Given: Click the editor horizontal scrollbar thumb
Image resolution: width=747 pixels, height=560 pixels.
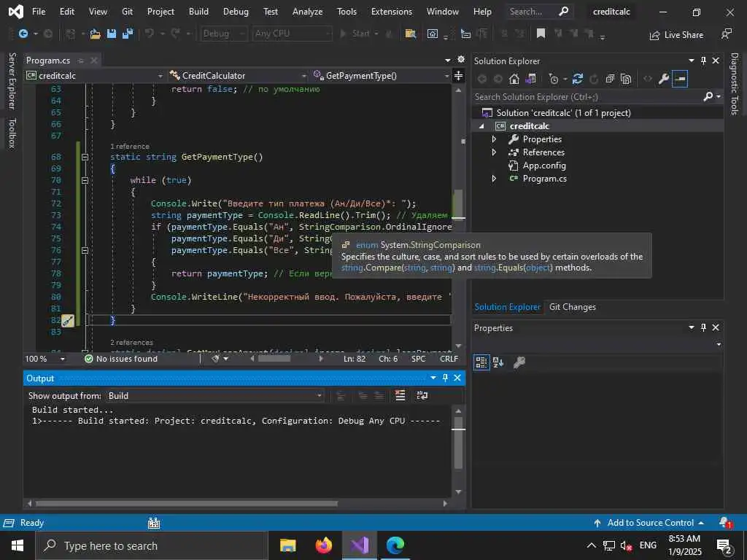Looking at the screenshot, I should pos(274,359).
